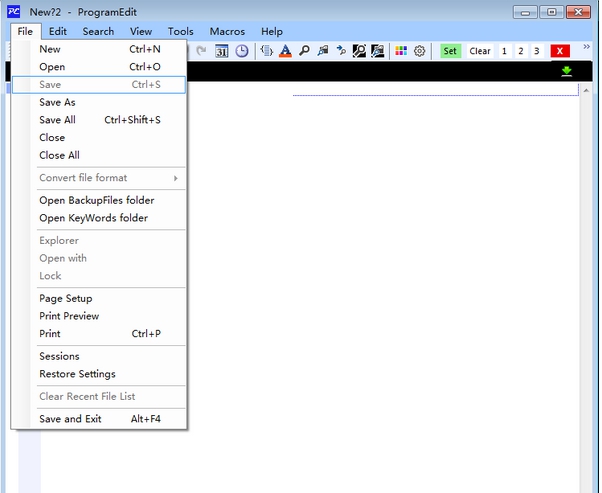Choose Save and Exit
Viewport: 602px width, 493px height.
pyautogui.click(x=99, y=419)
